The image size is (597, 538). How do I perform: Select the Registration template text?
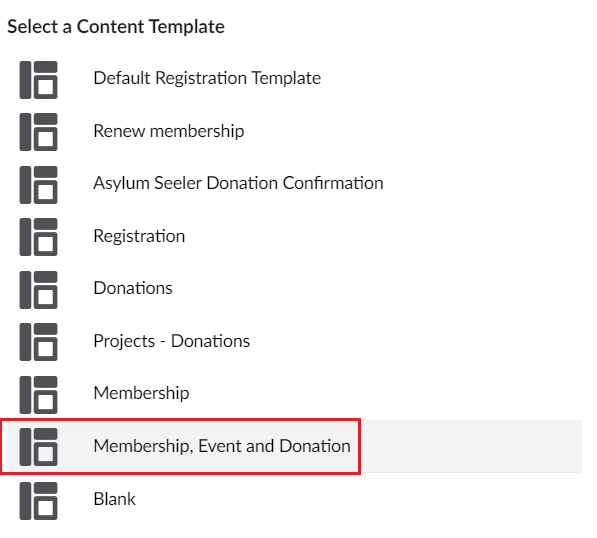pos(139,236)
